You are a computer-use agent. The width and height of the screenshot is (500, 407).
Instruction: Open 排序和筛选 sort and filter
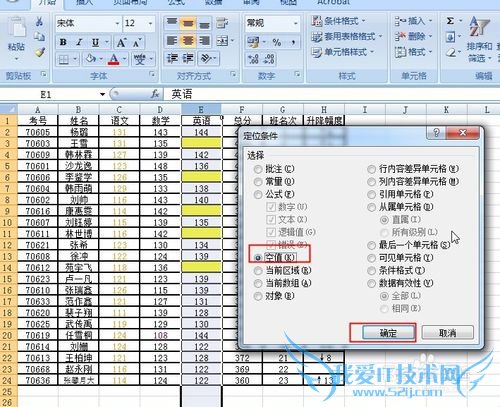coord(479,39)
